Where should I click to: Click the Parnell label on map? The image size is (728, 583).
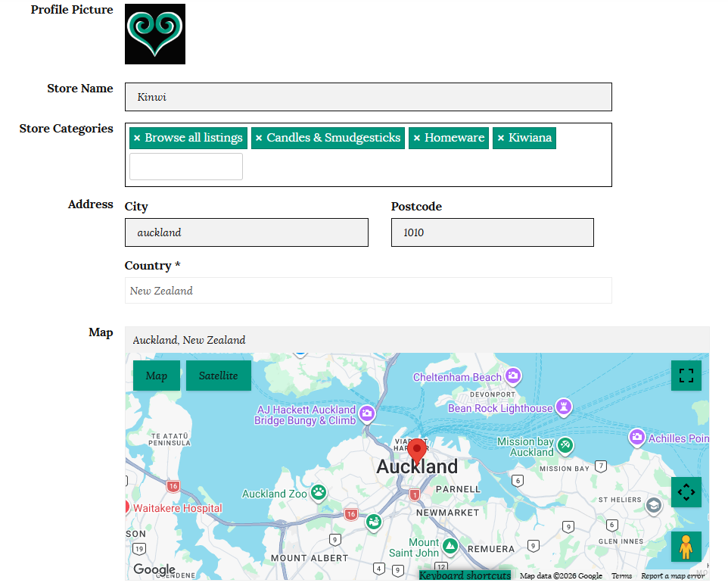(x=459, y=489)
